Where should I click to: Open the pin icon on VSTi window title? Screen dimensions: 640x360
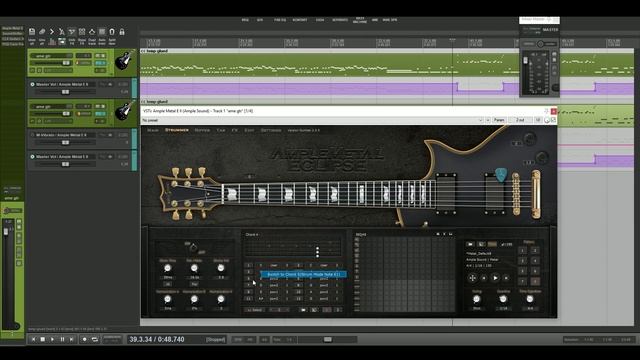pyautogui.click(x=546, y=111)
